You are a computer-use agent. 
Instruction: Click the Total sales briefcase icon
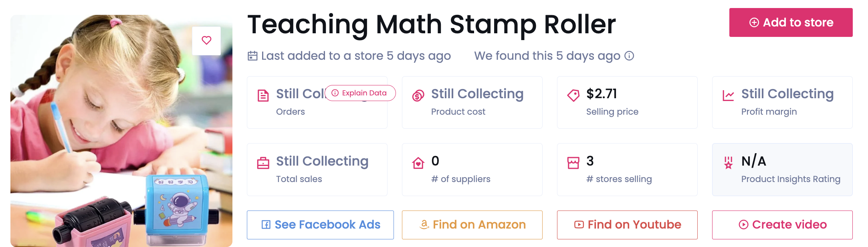click(263, 163)
